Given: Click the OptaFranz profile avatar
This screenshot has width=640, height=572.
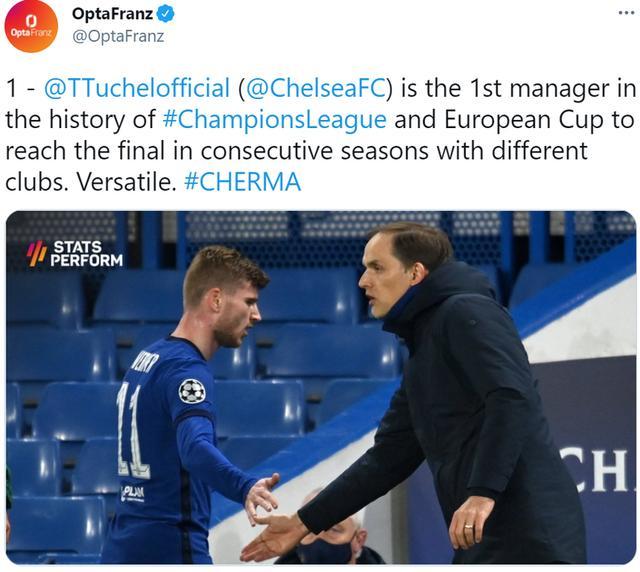Looking at the screenshot, I should pos(32,26).
